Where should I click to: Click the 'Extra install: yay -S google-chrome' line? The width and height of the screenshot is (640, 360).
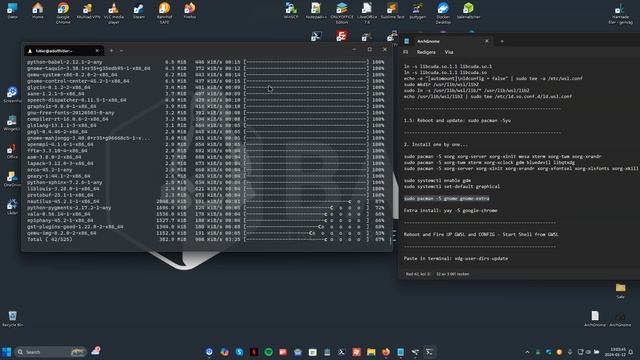point(450,211)
